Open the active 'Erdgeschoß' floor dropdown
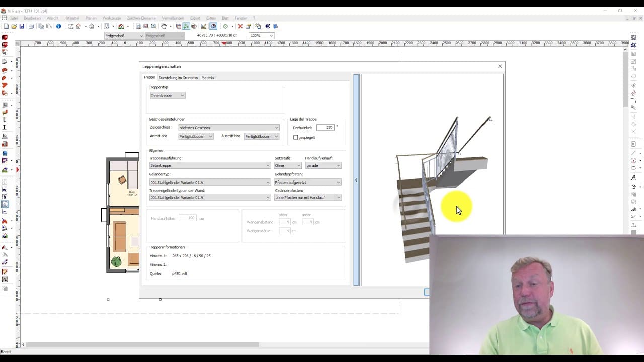Screen dimensions: 644x362 [124, 36]
